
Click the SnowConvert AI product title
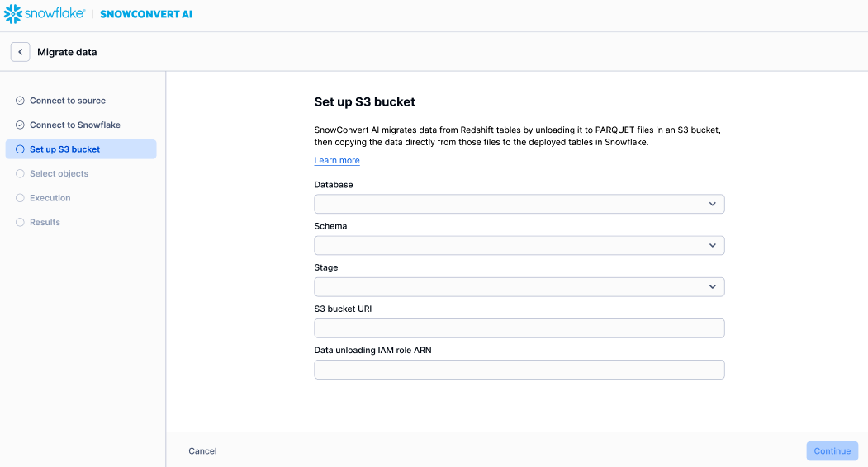click(x=145, y=14)
